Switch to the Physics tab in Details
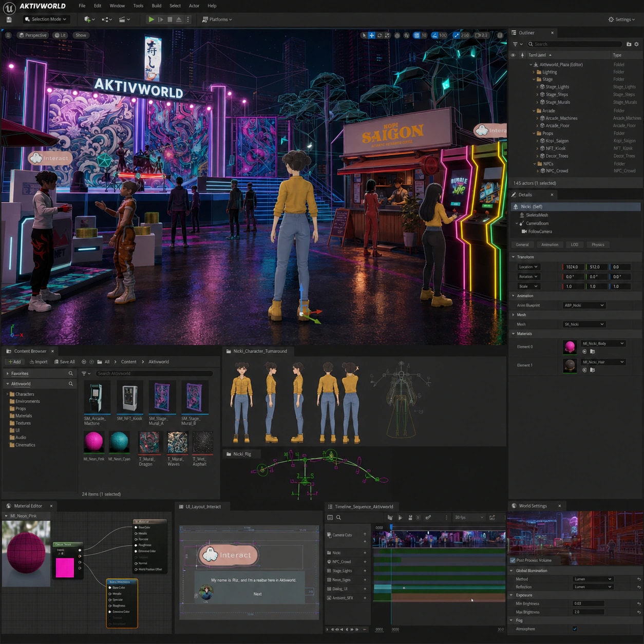Viewport: 644px width, 644px height. pos(598,245)
